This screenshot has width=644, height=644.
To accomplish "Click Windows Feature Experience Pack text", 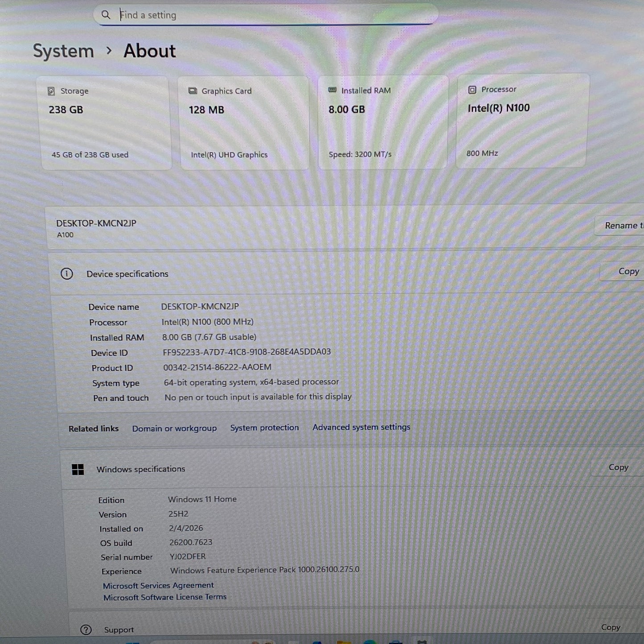I will (265, 570).
